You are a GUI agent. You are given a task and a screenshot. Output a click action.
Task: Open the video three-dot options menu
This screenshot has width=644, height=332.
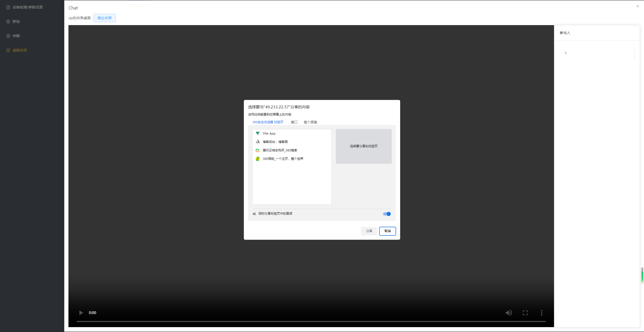pos(541,313)
